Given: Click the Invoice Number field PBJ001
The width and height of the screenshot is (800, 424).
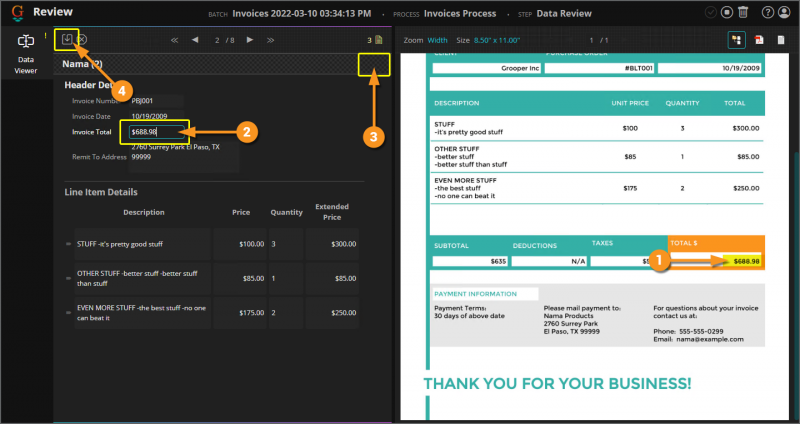Looking at the screenshot, I should pyautogui.click(x=156, y=101).
